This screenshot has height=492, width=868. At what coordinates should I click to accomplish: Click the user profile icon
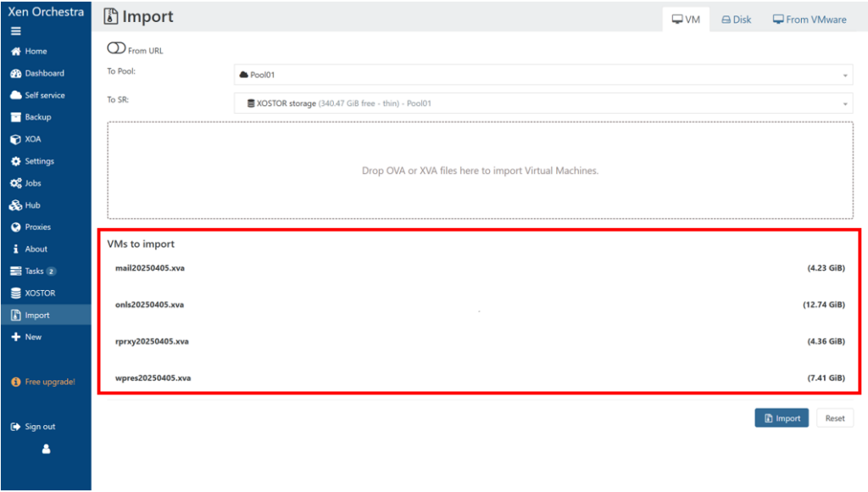tap(46, 449)
